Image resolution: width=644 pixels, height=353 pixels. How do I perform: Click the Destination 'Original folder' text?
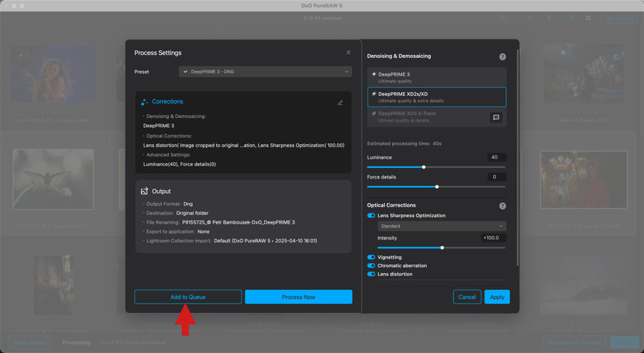click(x=192, y=213)
